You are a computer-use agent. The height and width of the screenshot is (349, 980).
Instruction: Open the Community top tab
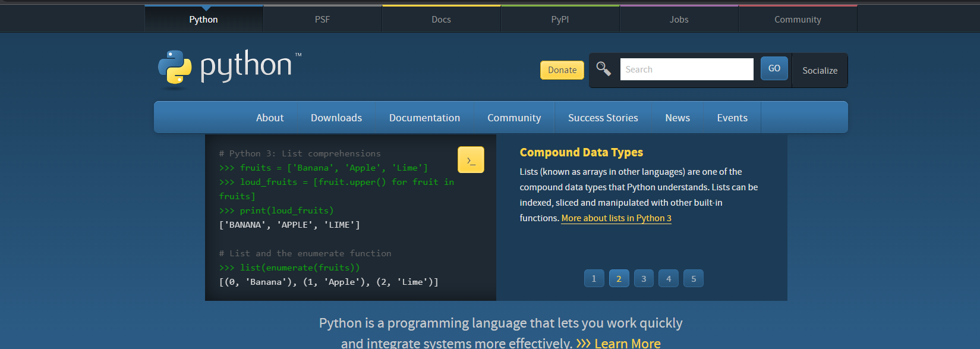click(798, 19)
